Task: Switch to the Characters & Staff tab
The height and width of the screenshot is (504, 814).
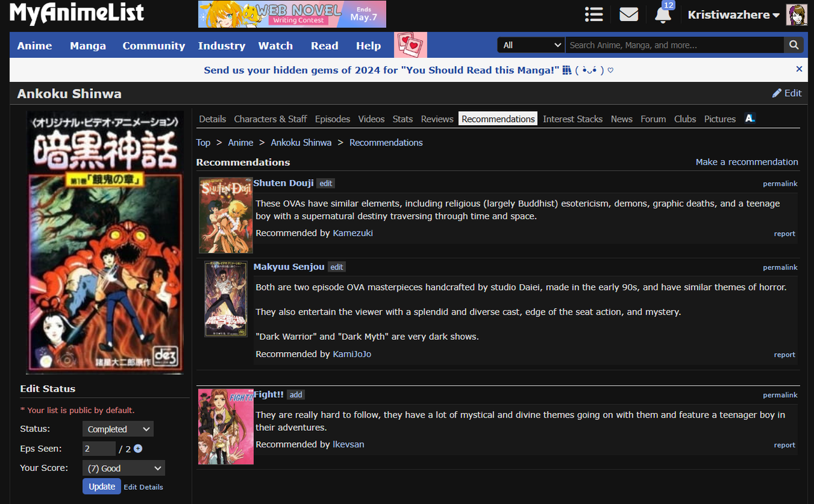Action: [x=270, y=119]
